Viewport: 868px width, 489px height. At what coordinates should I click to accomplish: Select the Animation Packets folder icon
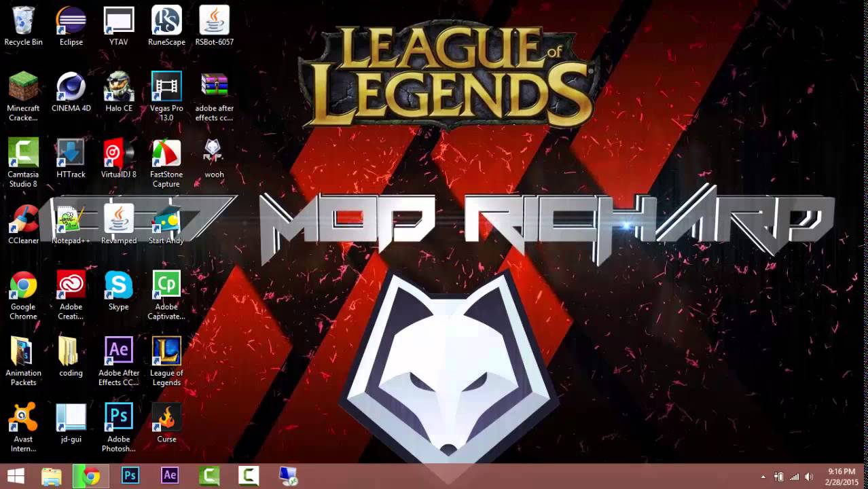(x=23, y=361)
